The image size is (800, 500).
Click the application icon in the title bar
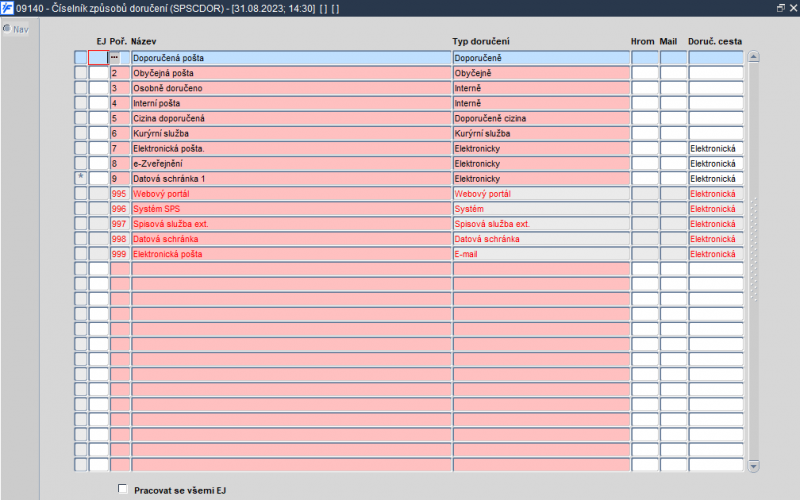click(7, 8)
